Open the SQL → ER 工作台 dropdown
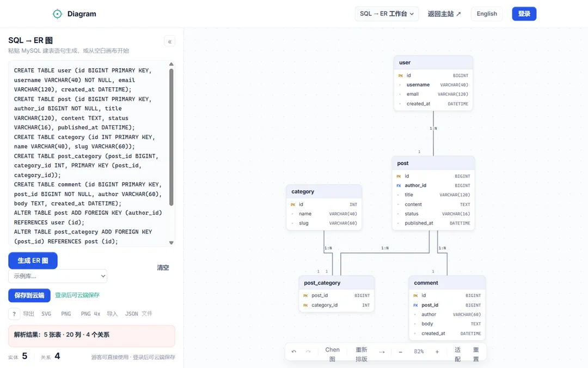This screenshot has height=368, width=588. click(x=387, y=14)
